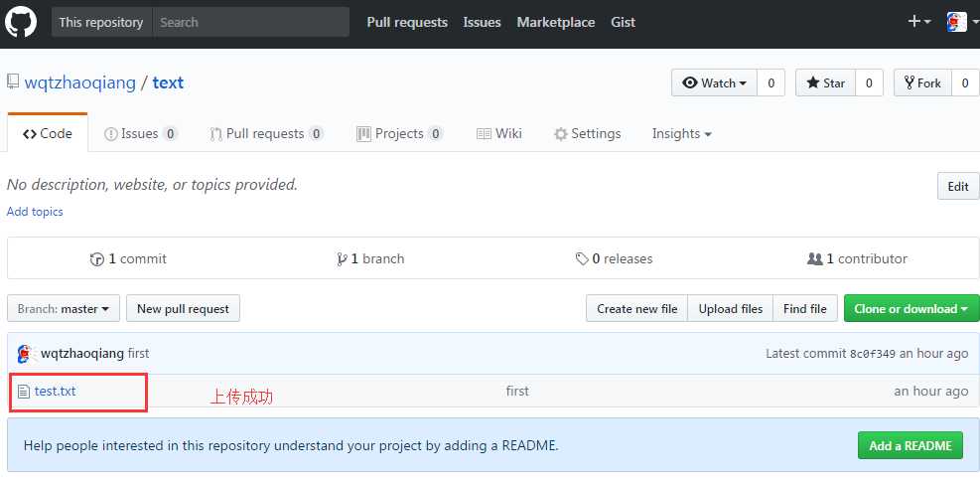Click the Add topics link
The width and height of the screenshot is (980, 486).
[x=35, y=212]
